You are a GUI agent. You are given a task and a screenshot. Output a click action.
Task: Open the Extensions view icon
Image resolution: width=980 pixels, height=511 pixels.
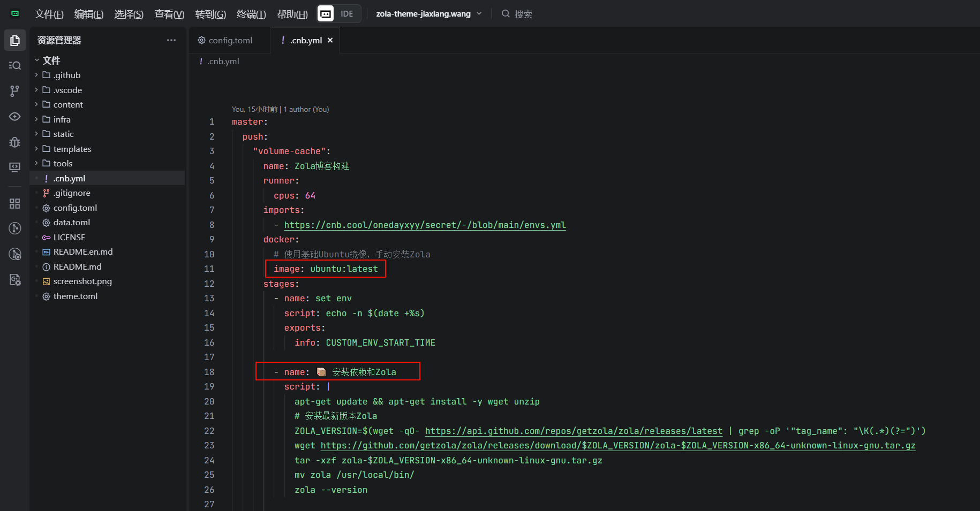[x=15, y=203]
